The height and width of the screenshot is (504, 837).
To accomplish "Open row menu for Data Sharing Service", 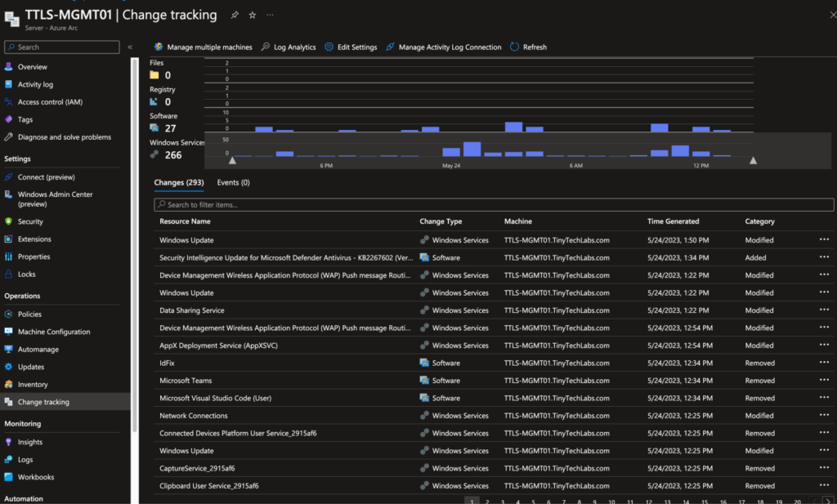I will click(824, 310).
